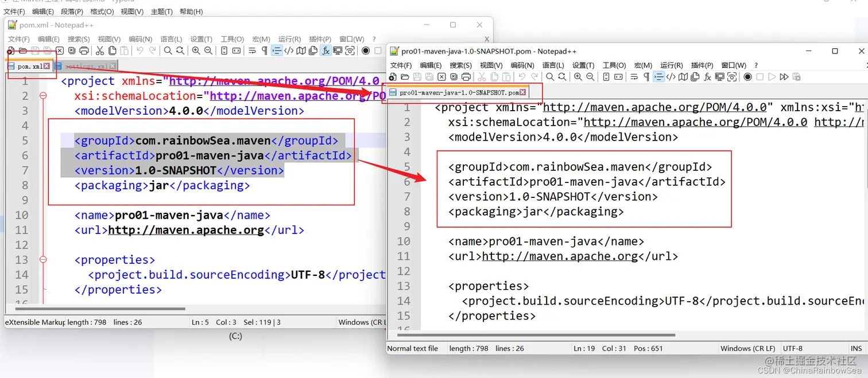Image resolution: width=868 pixels, height=378 pixels.
Task: Open 主题(T) menu in Typora window
Action: click(x=161, y=11)
